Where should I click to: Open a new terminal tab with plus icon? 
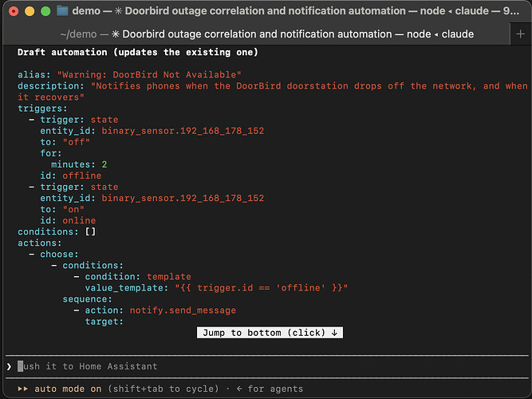click(x=520, y=34)
